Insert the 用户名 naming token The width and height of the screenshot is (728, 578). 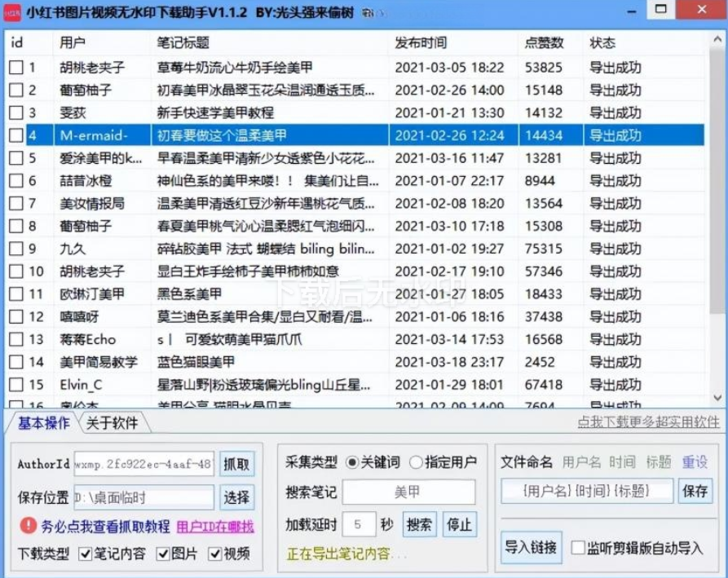pos(581,462)
